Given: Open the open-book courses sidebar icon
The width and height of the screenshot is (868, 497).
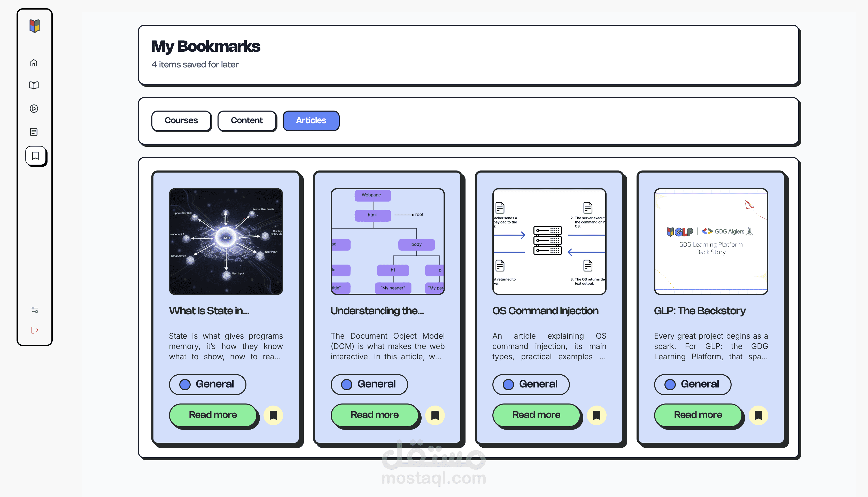Looking at the screenshot, I should pyautogui.click(x=34, y=85).
